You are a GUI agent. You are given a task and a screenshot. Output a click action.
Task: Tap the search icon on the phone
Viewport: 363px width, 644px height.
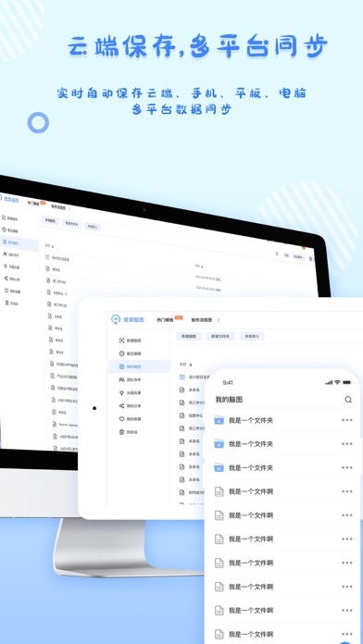click(x=348, y=400)
